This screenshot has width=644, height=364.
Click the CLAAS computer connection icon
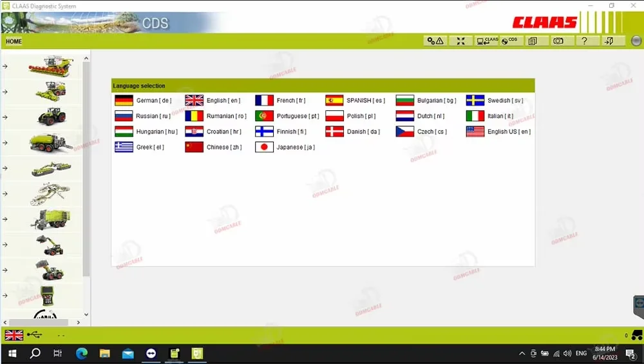tap(487, 41)
